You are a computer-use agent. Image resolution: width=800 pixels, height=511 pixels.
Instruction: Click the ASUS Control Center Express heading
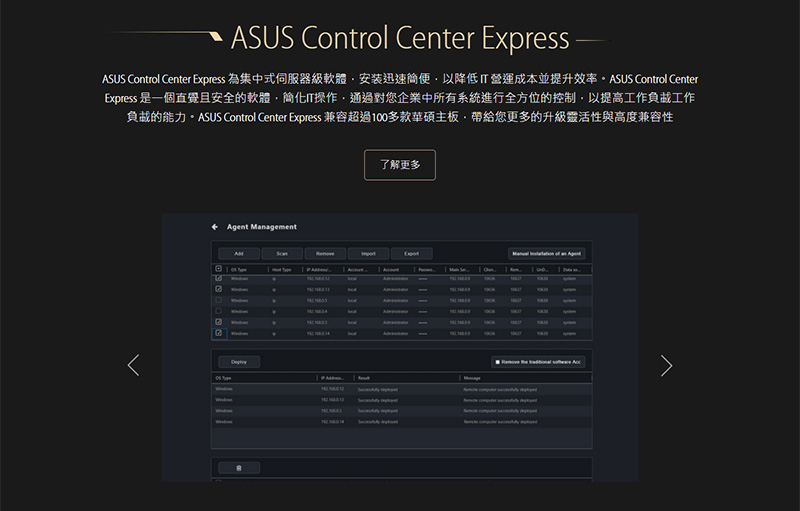pyautogui.click(x=400, y=38)
